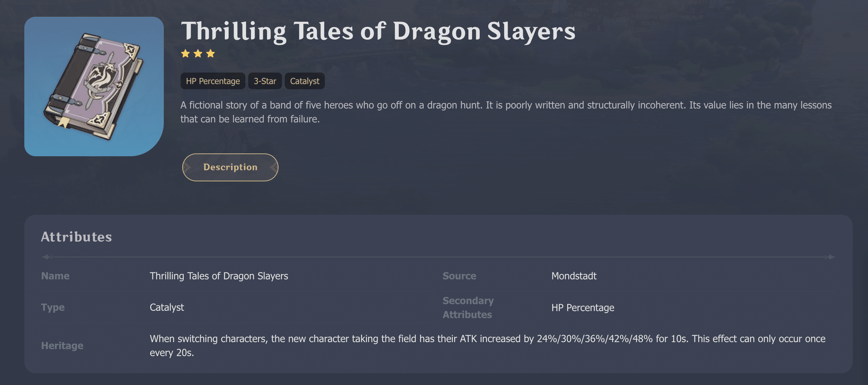The width and height of the screenshot is (868, 385).
Task: Click the third gold rarity star
Action: click(211, 54)
